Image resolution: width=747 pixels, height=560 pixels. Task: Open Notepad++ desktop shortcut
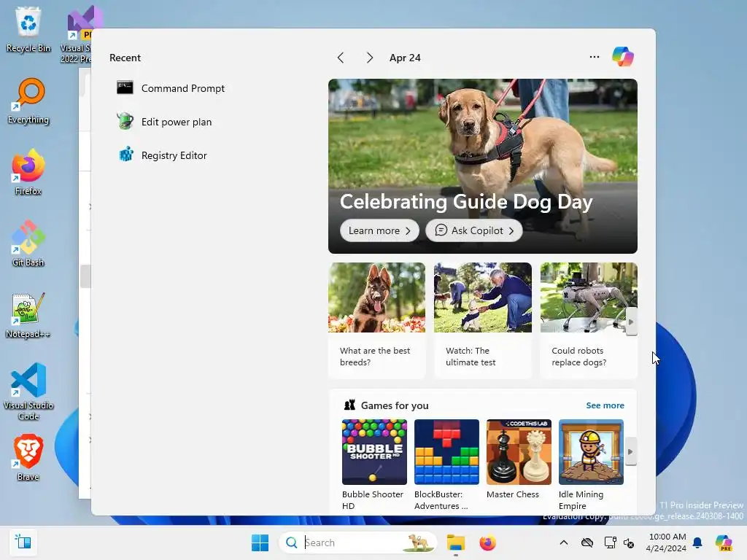click(x=28, y=315)
